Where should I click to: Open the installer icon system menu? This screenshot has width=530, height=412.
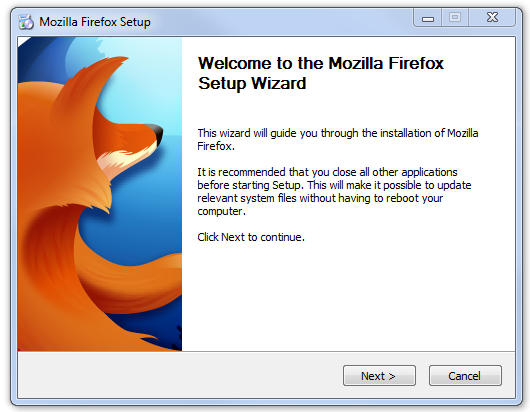coord(26,22)
